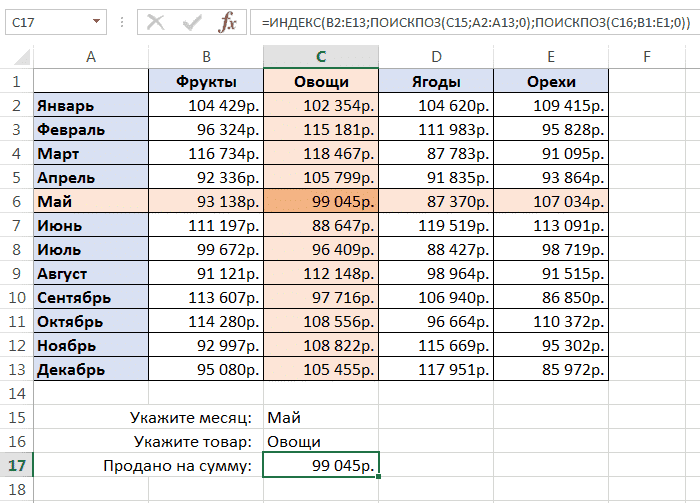Select the Сентябрь cell
The height and width of the screenshot is (503, 700).
point(91,297)
